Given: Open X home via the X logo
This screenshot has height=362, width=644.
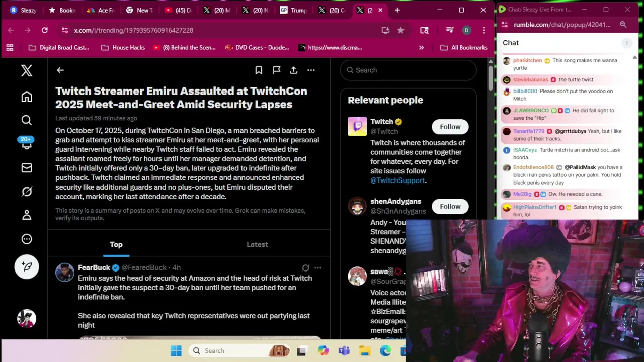Looking at the screenshot, I should pos(27,71).
